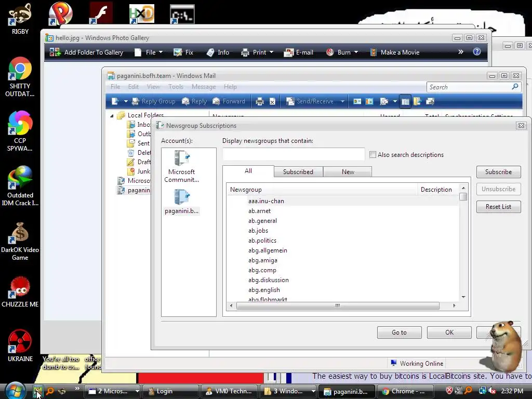Switch to the Subscribed tab
Image resolution: width=532 pixels, height=399 pixels.
298,171
